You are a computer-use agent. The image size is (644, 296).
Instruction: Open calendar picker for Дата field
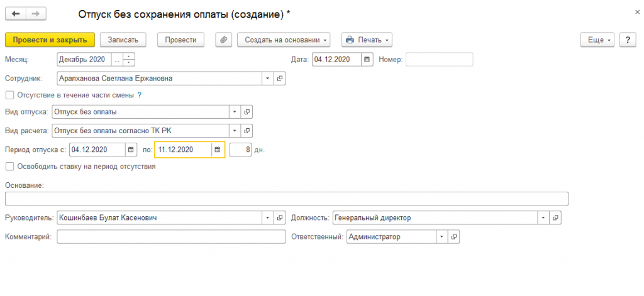367,60
